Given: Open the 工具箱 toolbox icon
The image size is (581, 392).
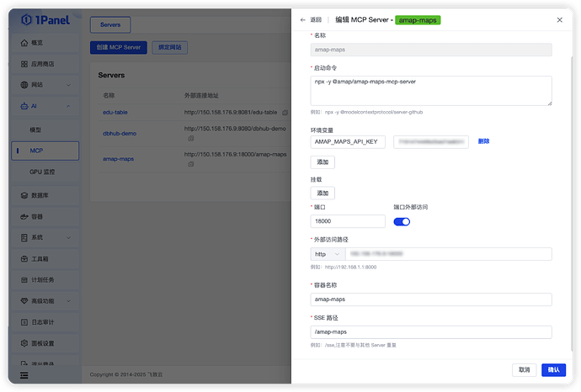Looking at the screenshot, I should (24, 259).
